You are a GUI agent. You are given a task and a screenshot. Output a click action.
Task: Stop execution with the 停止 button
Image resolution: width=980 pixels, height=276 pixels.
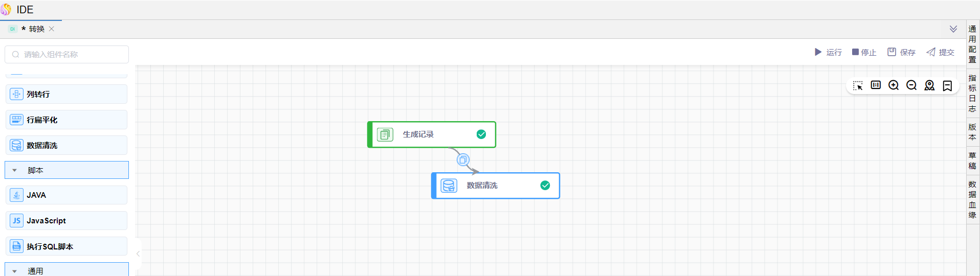click(x=864, y=52)
